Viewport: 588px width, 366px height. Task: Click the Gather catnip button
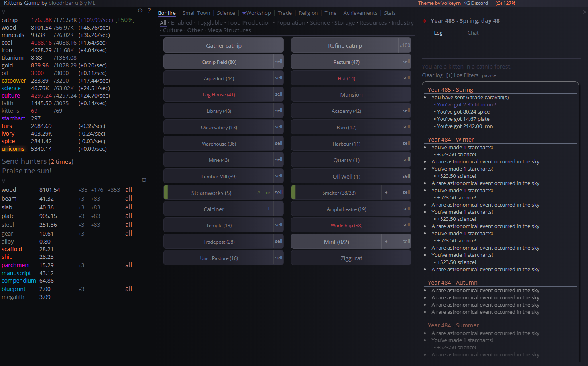coord(224,45)
